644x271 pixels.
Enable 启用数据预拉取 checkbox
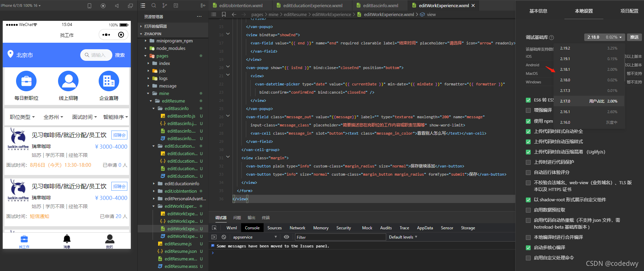point(528,210)
